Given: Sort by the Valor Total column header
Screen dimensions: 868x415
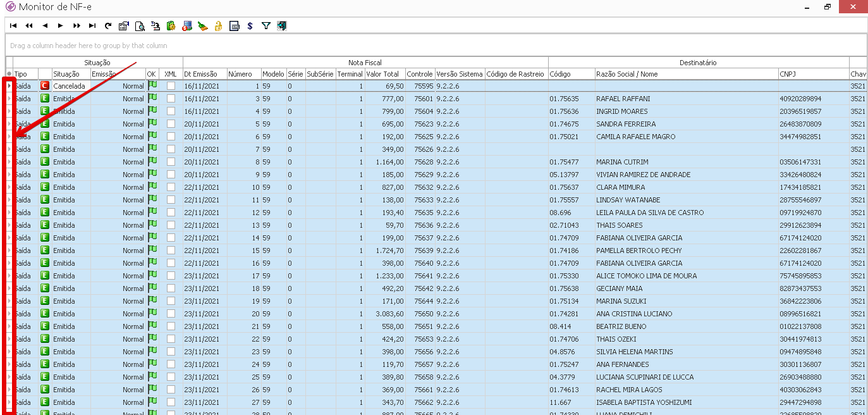Looking at the screenshot, I should [382, 74].
